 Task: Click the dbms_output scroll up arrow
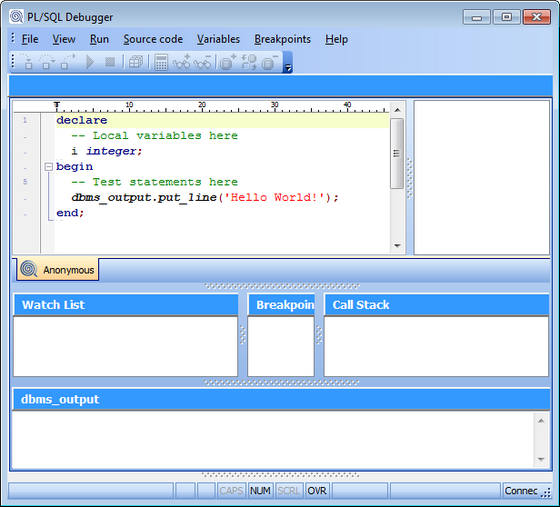click(x=541, y=421)
